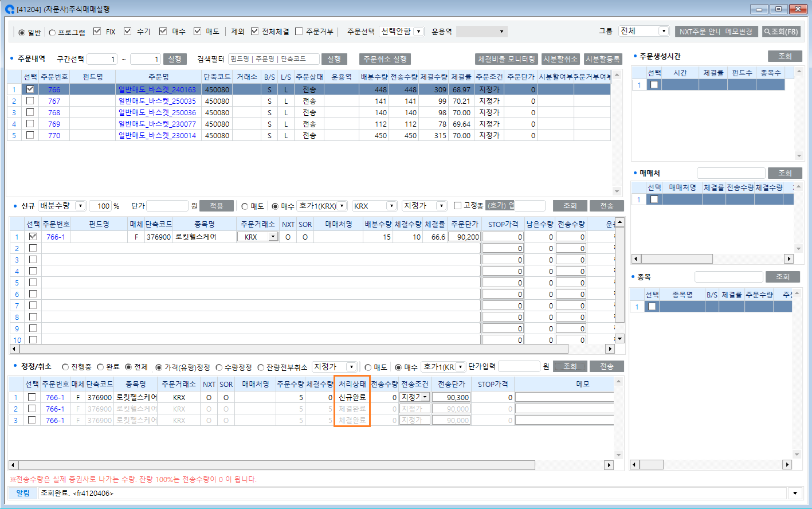
Task: Select the 프로그램 radio button
Action: click(52, 33)
